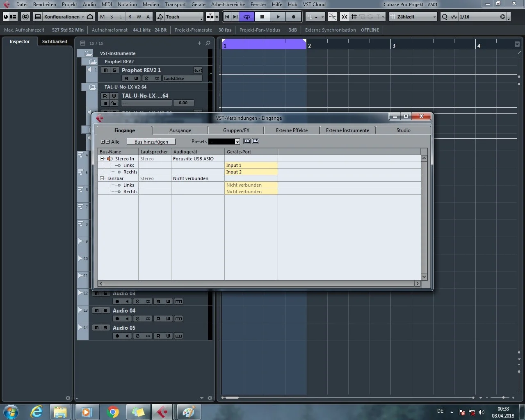Viewport: 525px width, 420px height.
Task: Toggle the Snap grid icon in toolbar
Action: tap(354, 17)
